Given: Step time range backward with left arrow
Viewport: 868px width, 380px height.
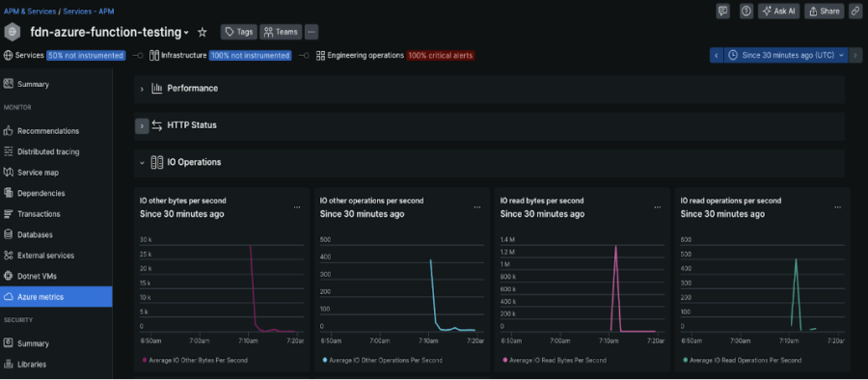Looking at the screenshot, I should click(x=717, y=55).
